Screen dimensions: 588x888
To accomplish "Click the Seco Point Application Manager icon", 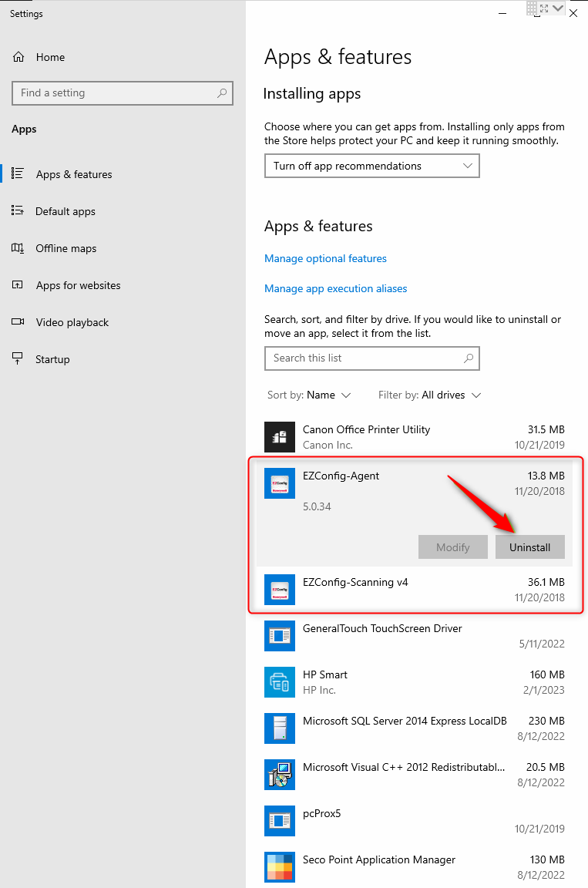I will pos(280,867).
